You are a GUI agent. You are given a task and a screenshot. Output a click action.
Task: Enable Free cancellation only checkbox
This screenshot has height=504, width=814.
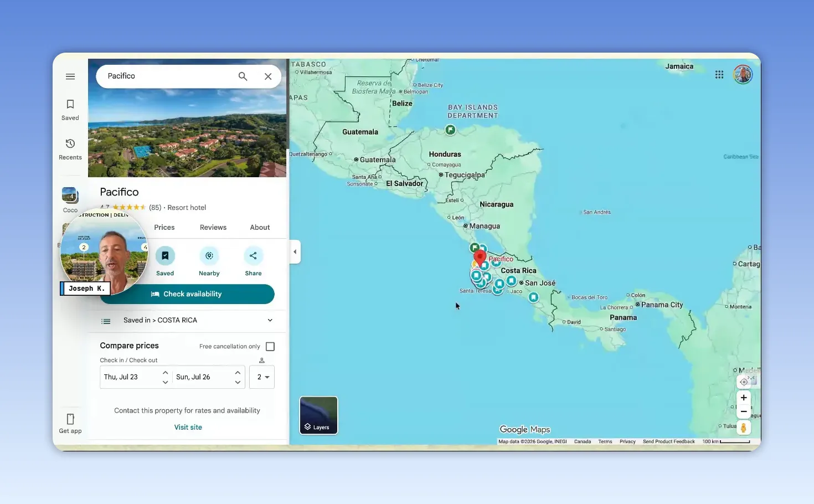pos(270,347)
